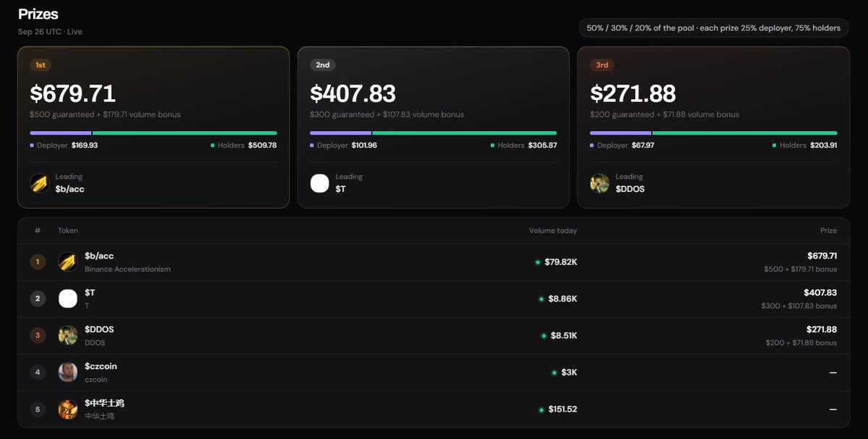
Task: Click the $DDOS token icon in 3rd prize card
Action: (599, 183)
